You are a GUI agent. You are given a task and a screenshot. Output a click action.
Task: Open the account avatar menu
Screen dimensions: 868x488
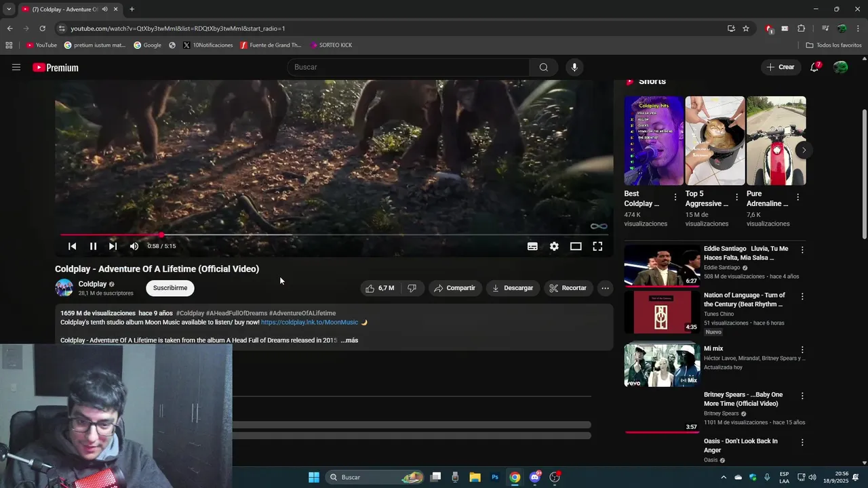click(x=840, y=67)
